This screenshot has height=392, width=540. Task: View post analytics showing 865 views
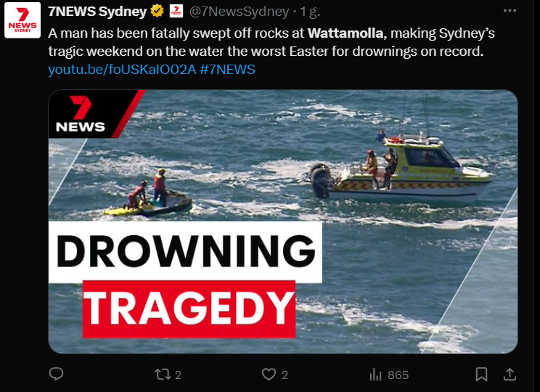tap(389, 375)
